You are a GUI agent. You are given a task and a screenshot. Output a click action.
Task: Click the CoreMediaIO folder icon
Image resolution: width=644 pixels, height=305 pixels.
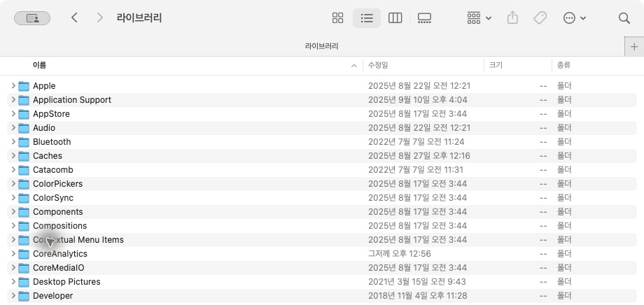point(24,268)
